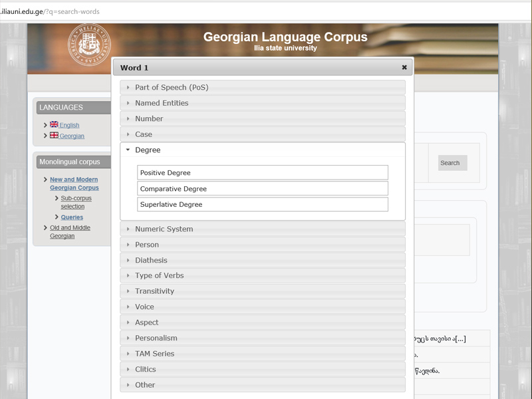This screenshot has width=532, height=399.
Task: Expand the Case section
Action: (x=263, y=134)
